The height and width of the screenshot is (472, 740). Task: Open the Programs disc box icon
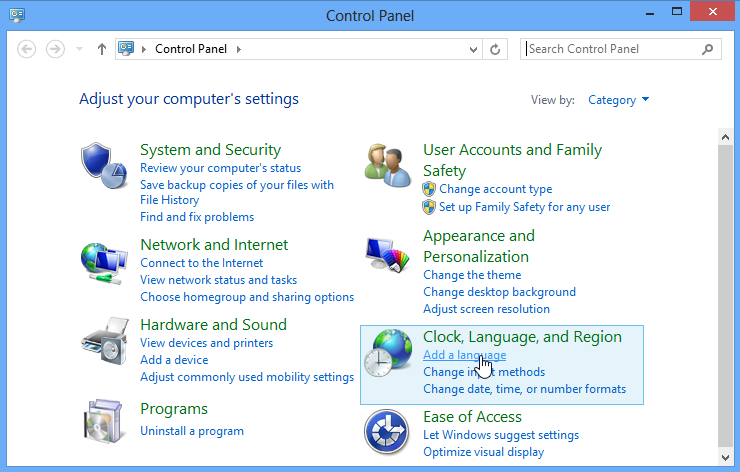104,421
